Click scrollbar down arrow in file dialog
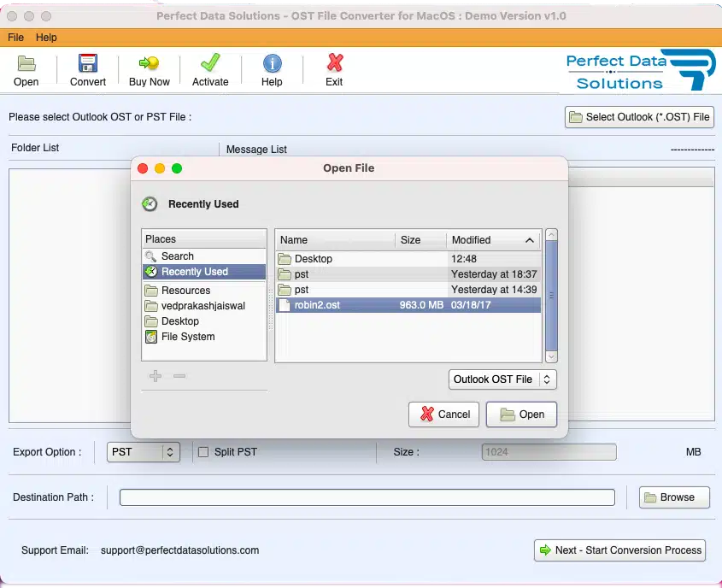 pyautogui.click(x=552, y=357)
